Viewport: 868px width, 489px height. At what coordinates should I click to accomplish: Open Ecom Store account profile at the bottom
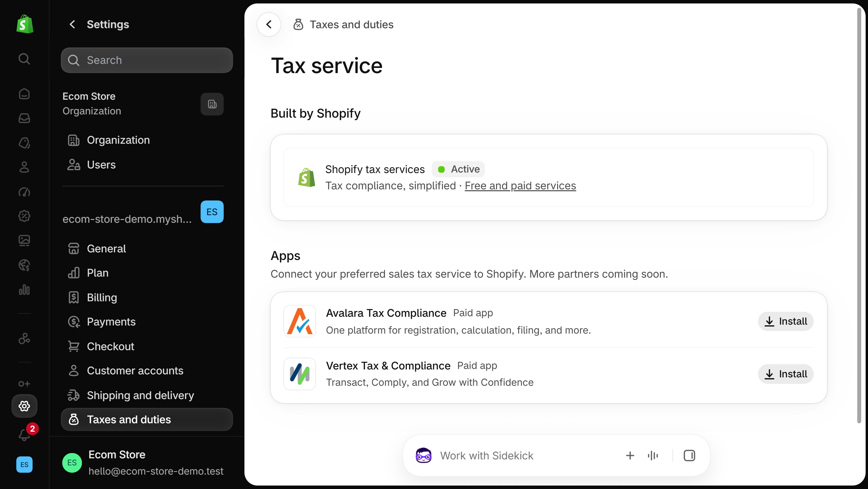tap(143, 463)
